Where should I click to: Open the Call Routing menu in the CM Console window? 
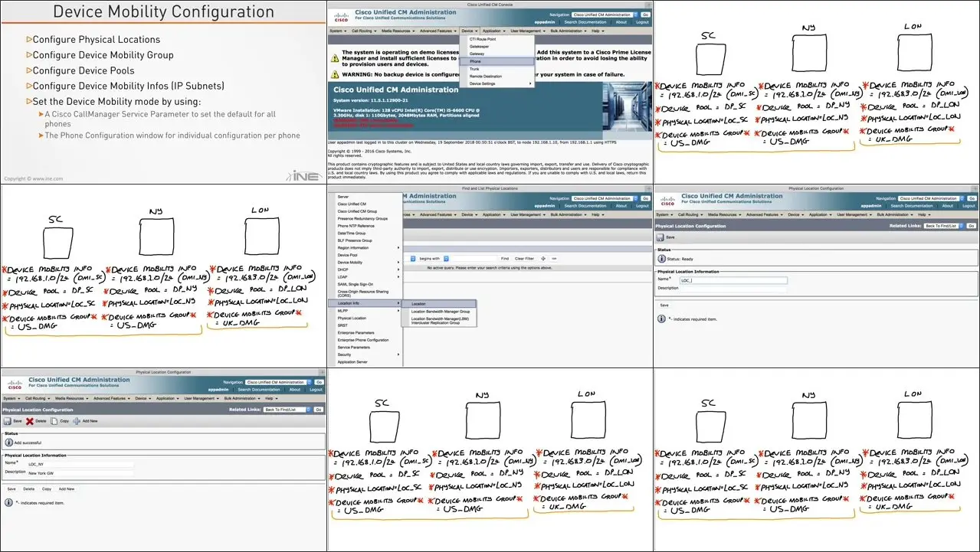click(363, 31)
